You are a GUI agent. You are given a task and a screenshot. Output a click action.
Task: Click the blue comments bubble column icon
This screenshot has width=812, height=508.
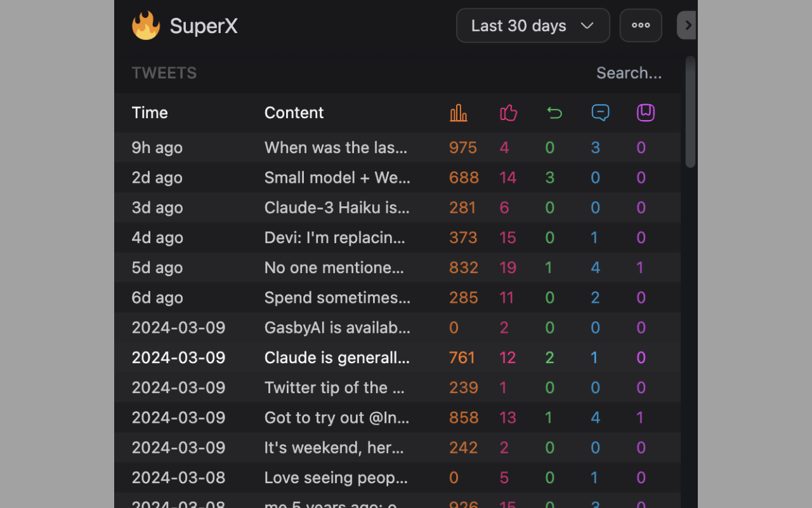click(x=599, y=112)
